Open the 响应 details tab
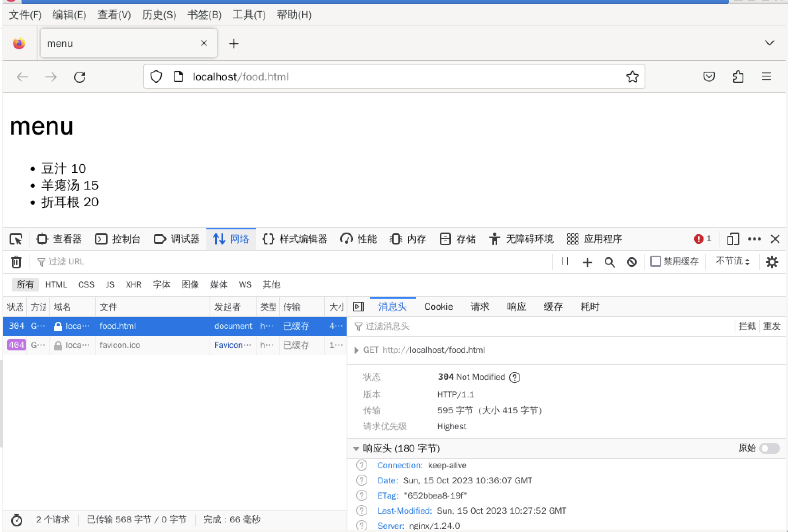The image size is (788, 532). [x=516, y=307]
